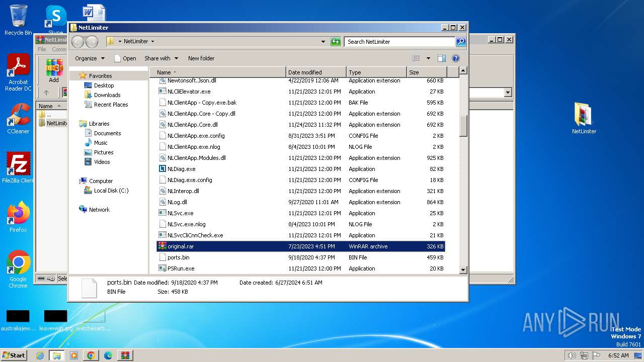Open the Explorer Help question-mark icon
Viewport: 644px width, 362px height.
[456, 58]
